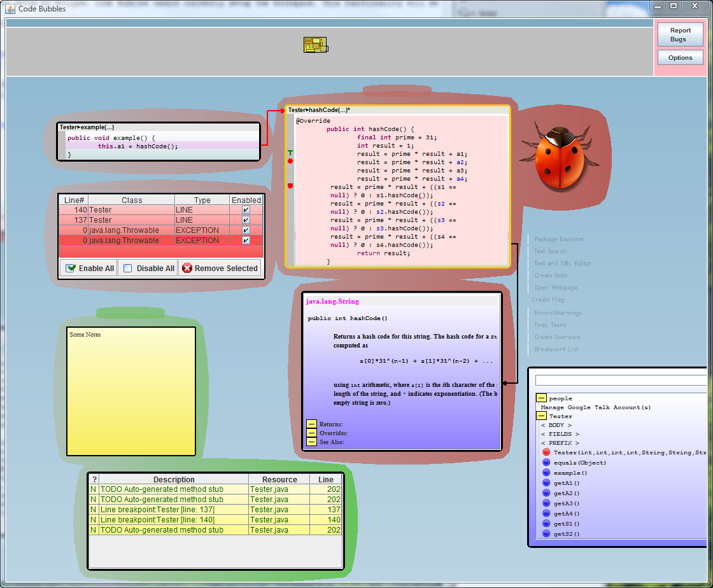The image size is (713, 588).
Task: Click the red X icon on Remove Selected
Action: pos(187,269)
